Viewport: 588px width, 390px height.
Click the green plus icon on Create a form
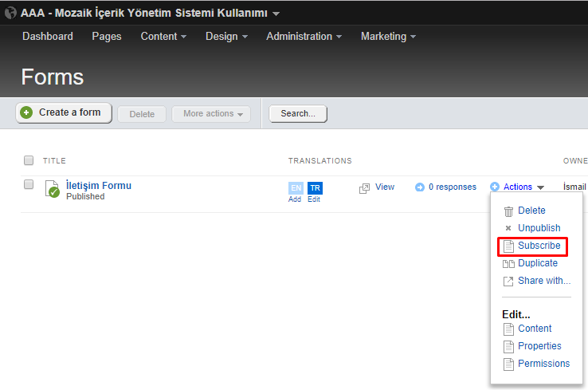26,112
